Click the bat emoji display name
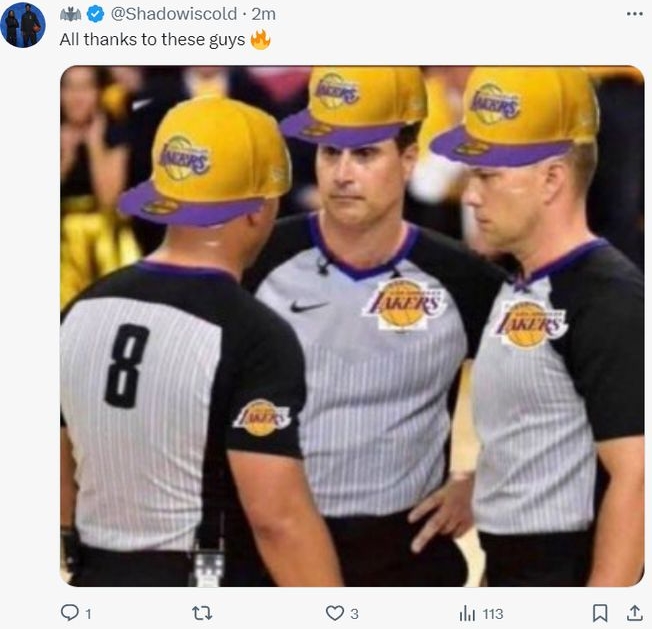Screen dimensions: 652x629 (x=71, y=14)
